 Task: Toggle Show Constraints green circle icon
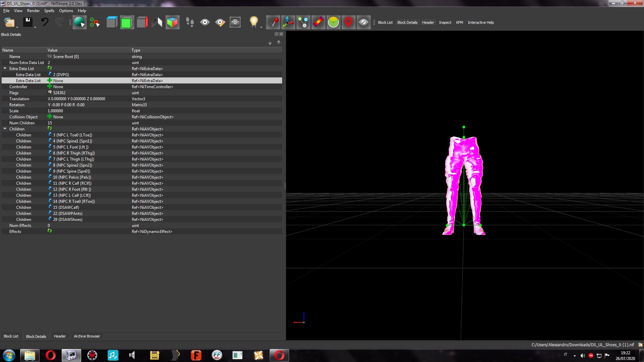pyautogui.click(x=333, y=22)
